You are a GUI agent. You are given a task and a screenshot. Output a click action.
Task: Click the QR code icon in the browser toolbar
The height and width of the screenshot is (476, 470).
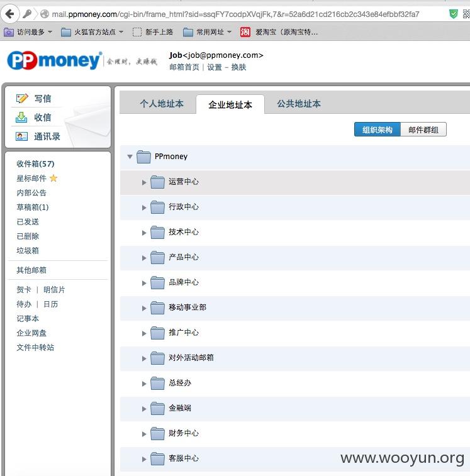tap(466, 14)
